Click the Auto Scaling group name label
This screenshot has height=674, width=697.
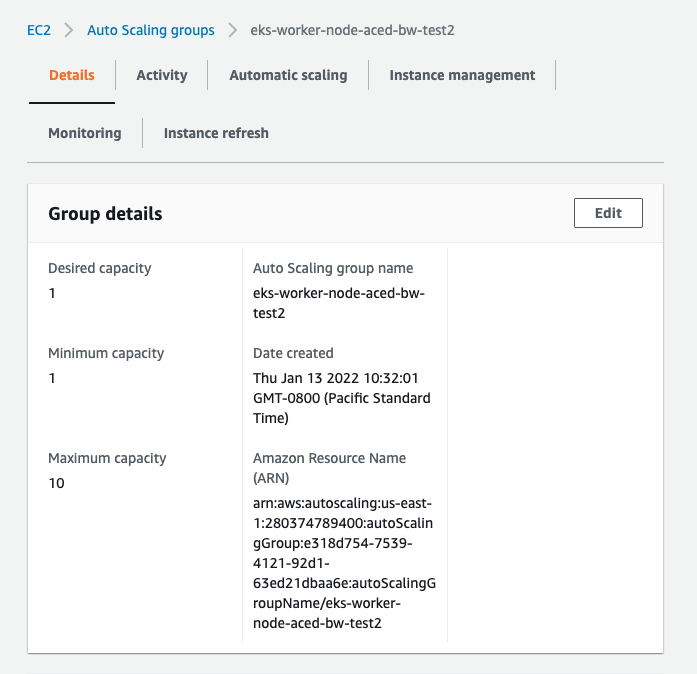(333, 269)
